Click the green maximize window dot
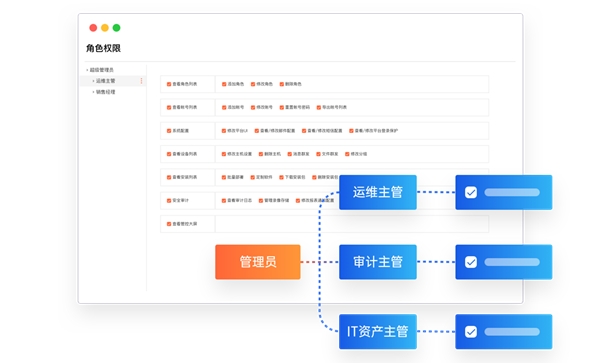600x363 pixels. click(x=116, y=28)
